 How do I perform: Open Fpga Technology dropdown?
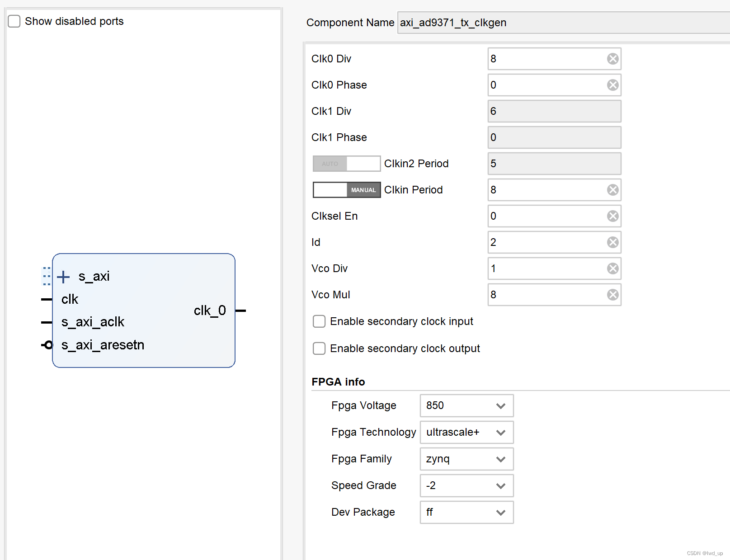pos(466,432)
